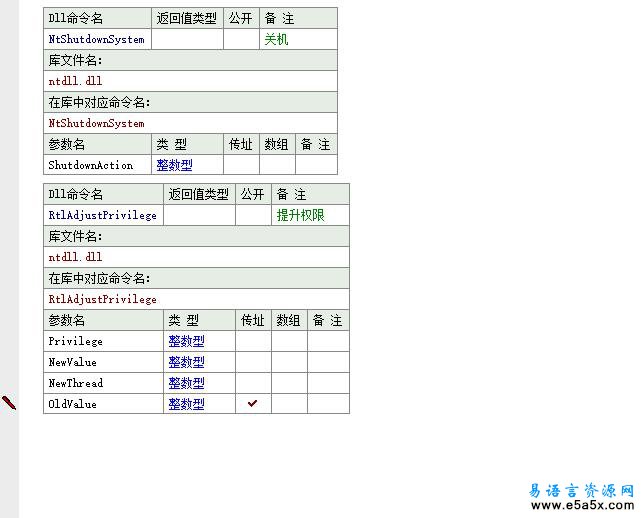Click the 整数型 type of NewValue
Image resolution: width=643 pixels, height=518 pixels.
tap(186, 362)
